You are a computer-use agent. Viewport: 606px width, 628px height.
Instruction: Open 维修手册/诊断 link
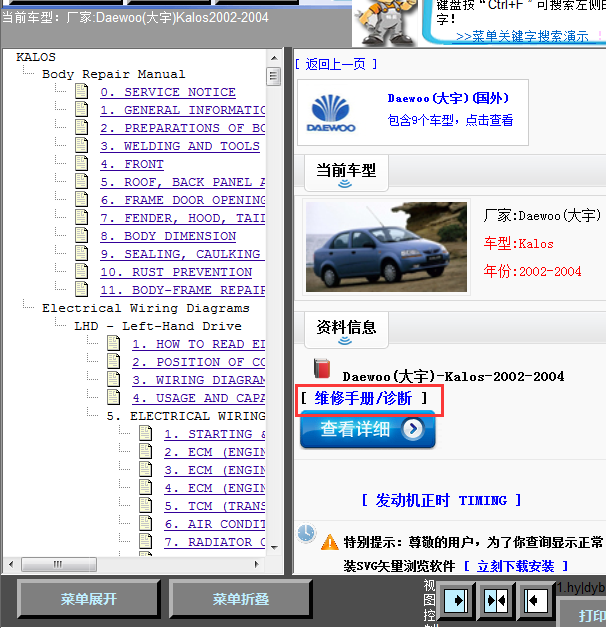click(x=363, y=398)
